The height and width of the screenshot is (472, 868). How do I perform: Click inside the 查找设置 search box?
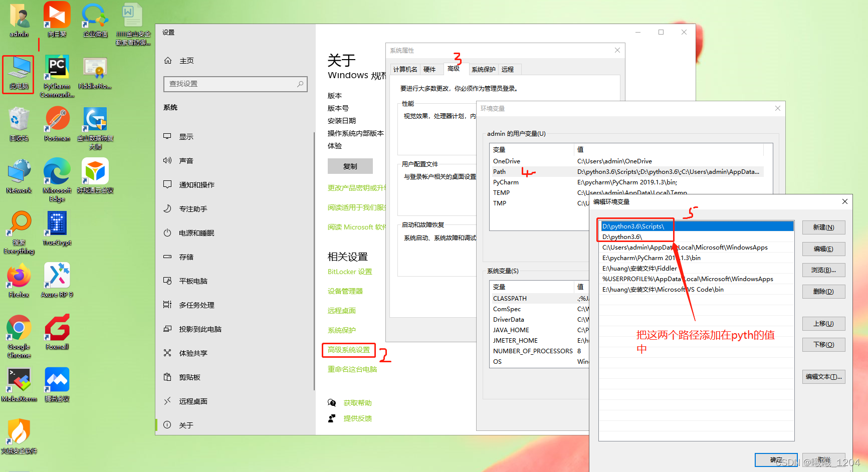235,84
